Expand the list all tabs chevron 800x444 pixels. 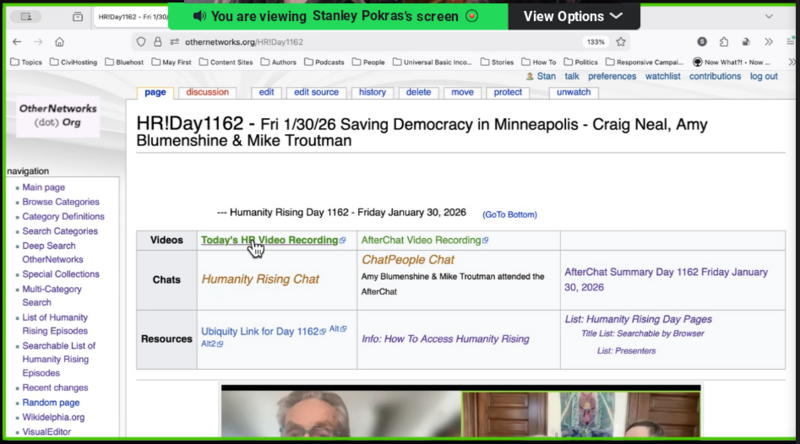768,17
